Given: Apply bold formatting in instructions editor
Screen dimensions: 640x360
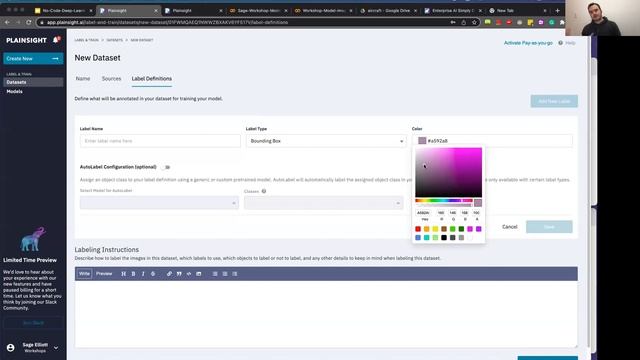Looking at the screenshot, I should [133, 274].
